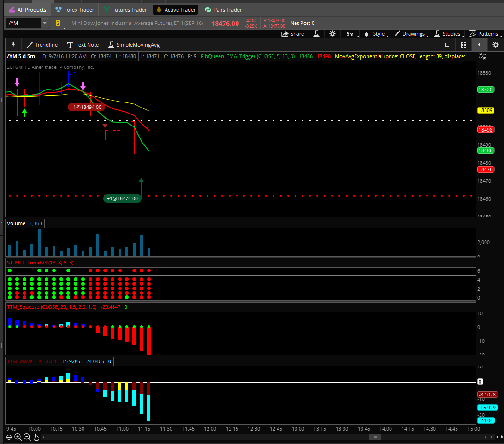The image size is (504, 444).
Task: Click the Mini Dow Jones futures description
Action: click(x=137, y=23)
